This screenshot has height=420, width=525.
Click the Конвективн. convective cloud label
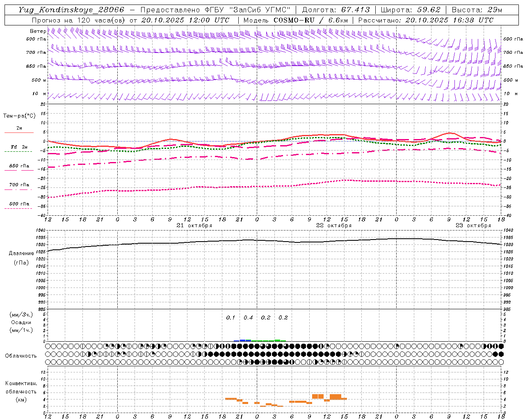point(21,383)
